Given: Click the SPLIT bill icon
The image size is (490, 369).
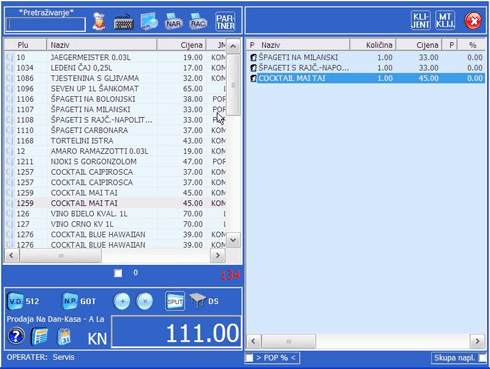Looking at the screenshot, I should point(175,301).
